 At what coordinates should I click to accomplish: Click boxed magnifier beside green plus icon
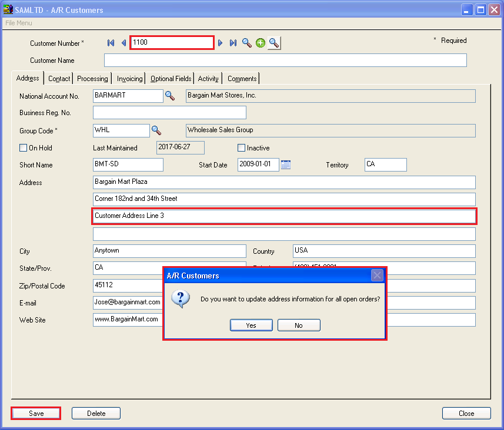pyautogui.click(x=274, y=43)
